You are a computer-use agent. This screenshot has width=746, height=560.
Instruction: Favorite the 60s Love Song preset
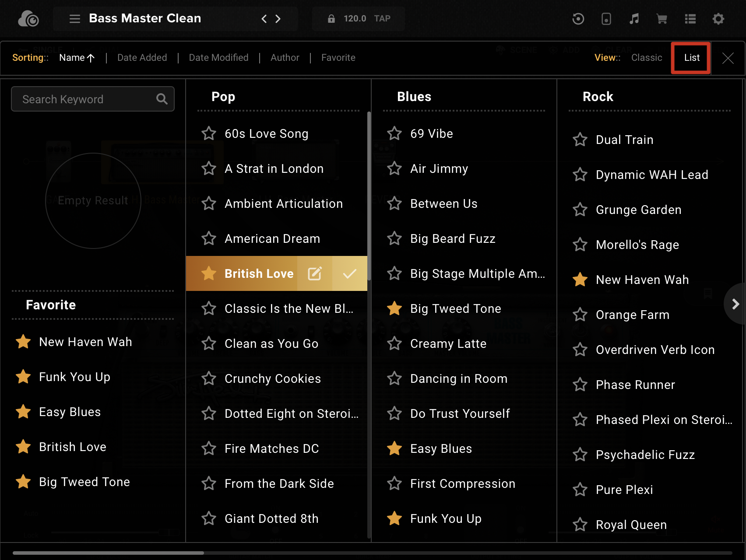209,133
